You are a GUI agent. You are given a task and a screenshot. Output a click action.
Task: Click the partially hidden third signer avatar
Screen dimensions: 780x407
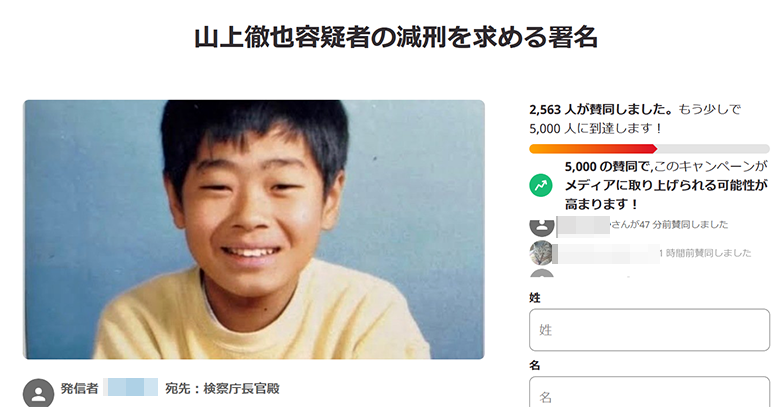[x=542, y=273]
